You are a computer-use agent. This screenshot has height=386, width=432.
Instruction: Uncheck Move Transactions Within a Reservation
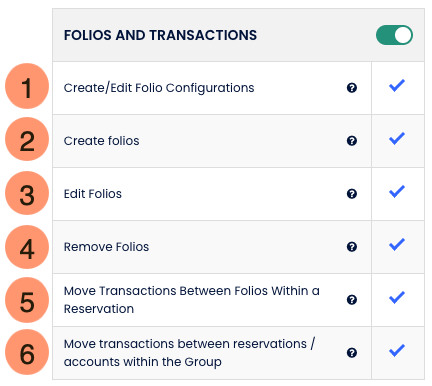(397, 298)
